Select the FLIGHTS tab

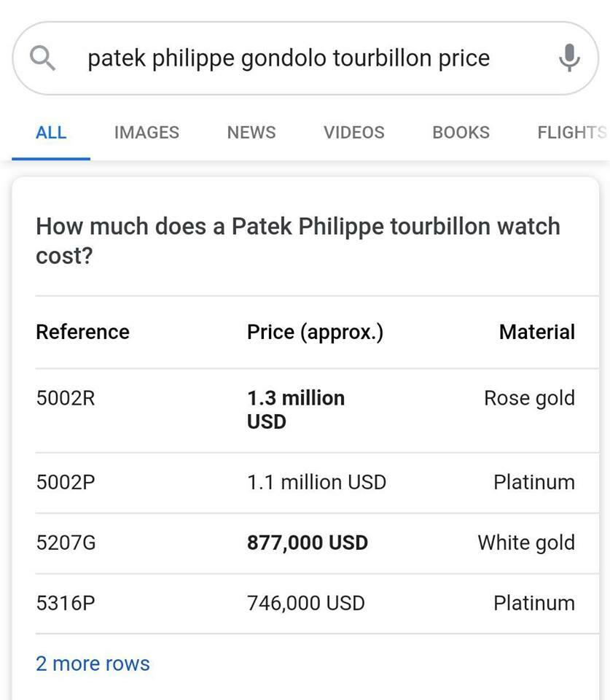click(571, 133)
